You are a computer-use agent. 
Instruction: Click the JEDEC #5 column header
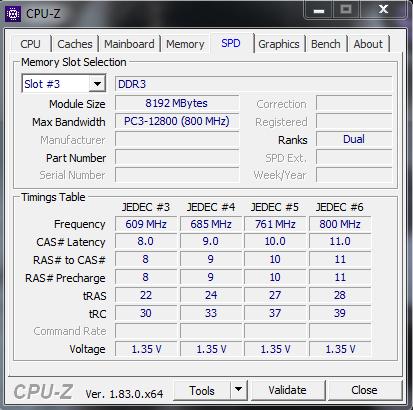275,207
